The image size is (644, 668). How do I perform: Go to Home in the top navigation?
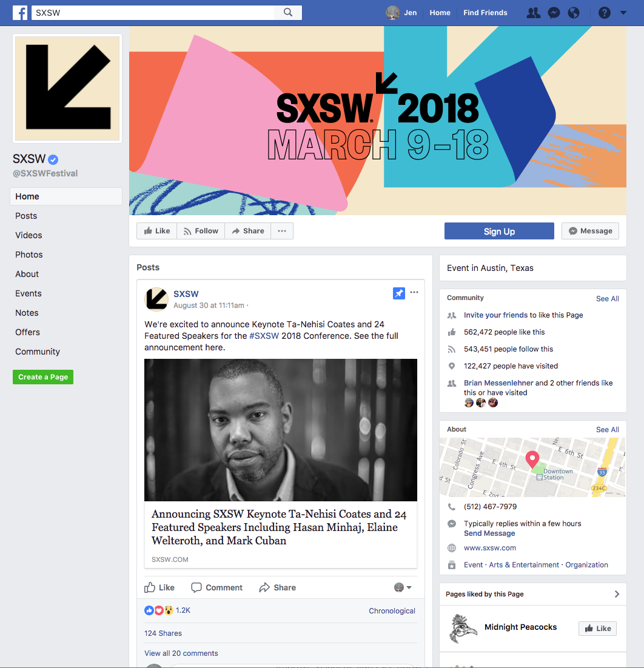[x=440, y=13]
